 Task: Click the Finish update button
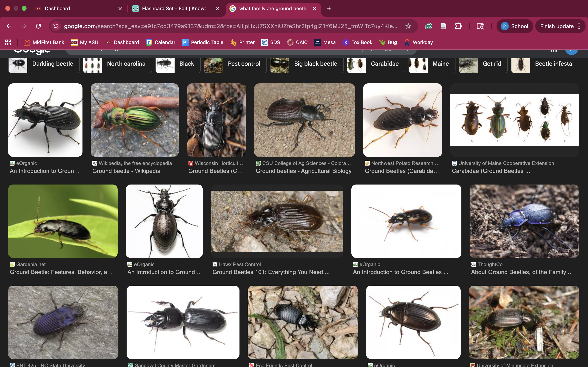point(557,26)
